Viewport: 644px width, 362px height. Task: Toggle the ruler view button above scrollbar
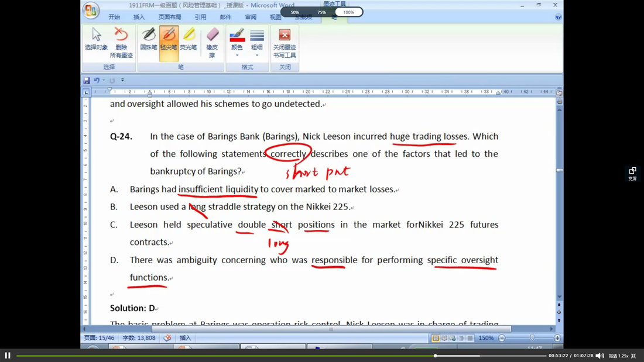559,93
